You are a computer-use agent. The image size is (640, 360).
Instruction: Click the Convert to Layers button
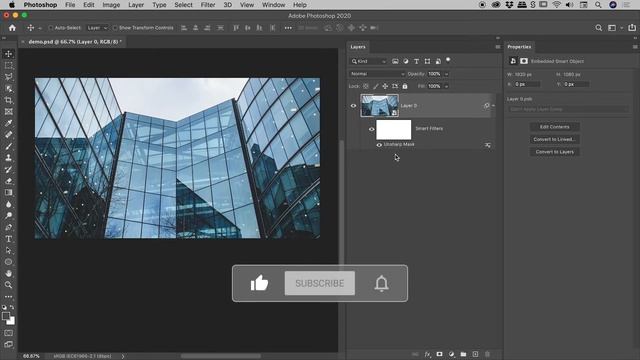pyautogui.click(x=554, y=152)
